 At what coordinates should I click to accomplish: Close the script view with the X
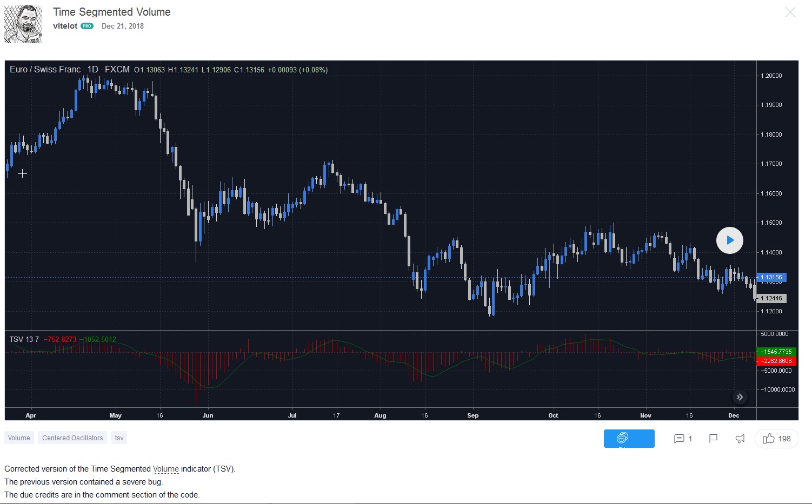click(790, 12)
